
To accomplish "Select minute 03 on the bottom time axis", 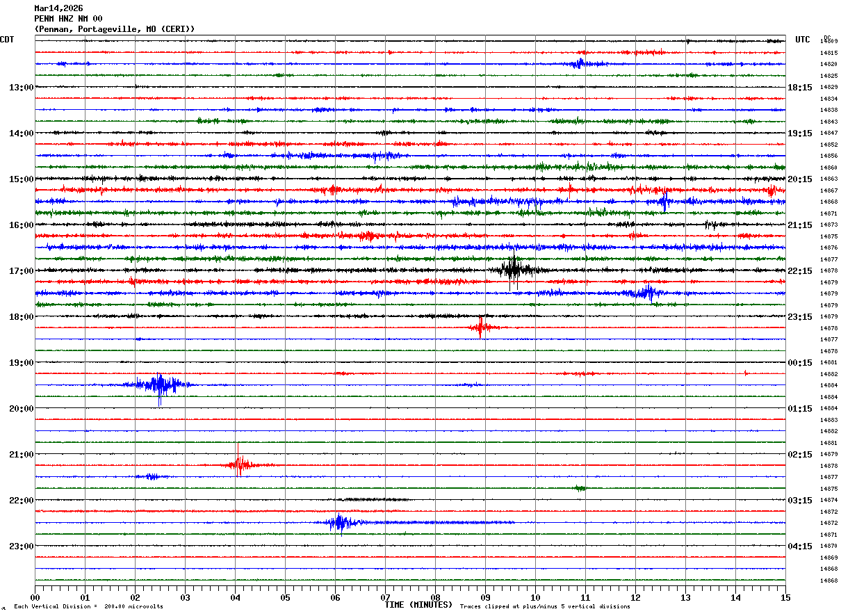I will tap(185, 597).
